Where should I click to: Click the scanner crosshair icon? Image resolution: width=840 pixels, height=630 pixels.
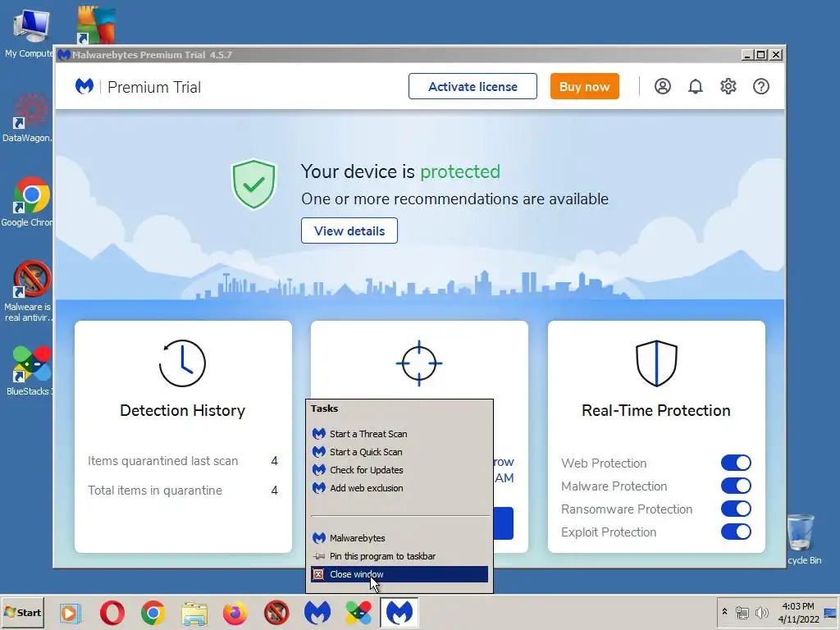coord(419,363)
